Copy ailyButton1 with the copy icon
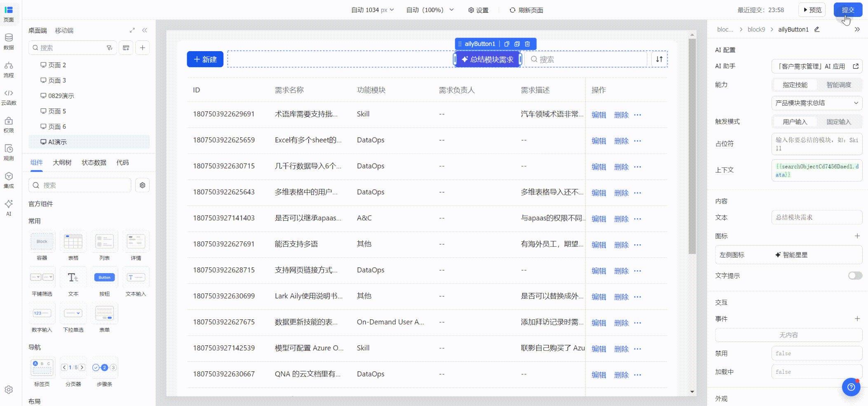Screen dimensions: 868x406 pos(507,44)
